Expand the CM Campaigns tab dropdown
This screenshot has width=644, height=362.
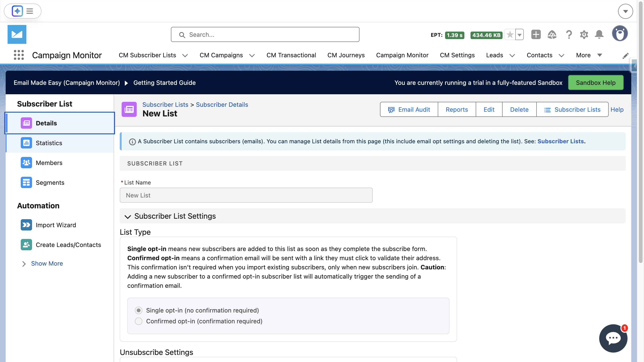252,55
